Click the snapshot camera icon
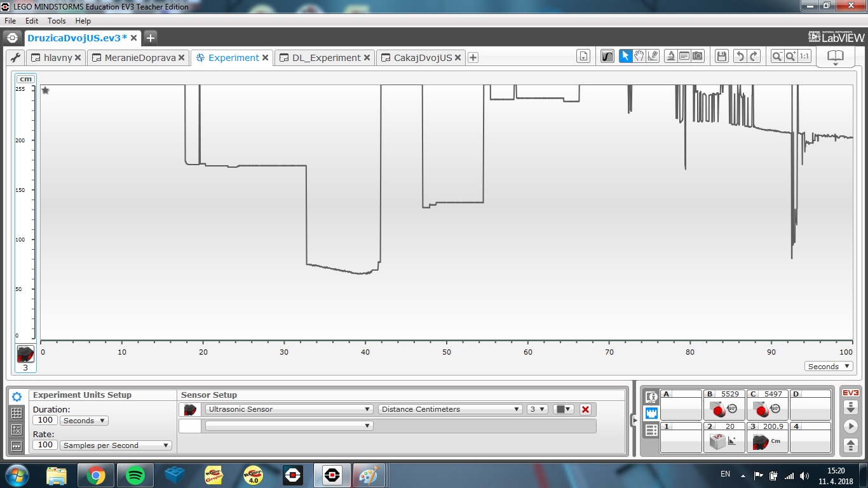Screen dimensions: 868x488 (698, 57)
